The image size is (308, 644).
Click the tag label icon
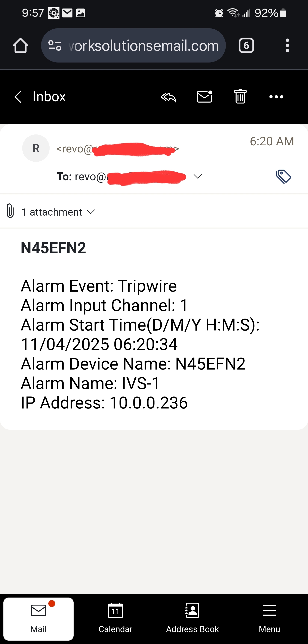point(284,176)
